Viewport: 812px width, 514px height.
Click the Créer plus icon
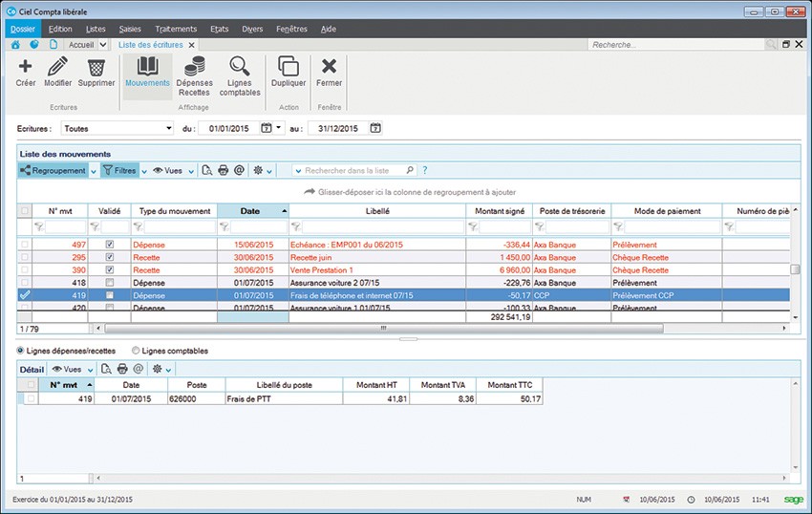click(25, 66)
